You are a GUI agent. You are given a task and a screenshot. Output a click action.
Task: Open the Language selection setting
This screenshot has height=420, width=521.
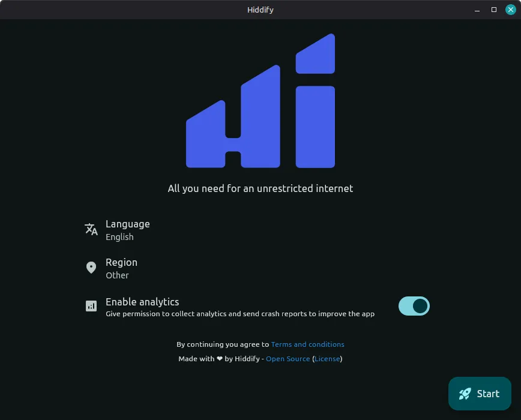point(260,230)
